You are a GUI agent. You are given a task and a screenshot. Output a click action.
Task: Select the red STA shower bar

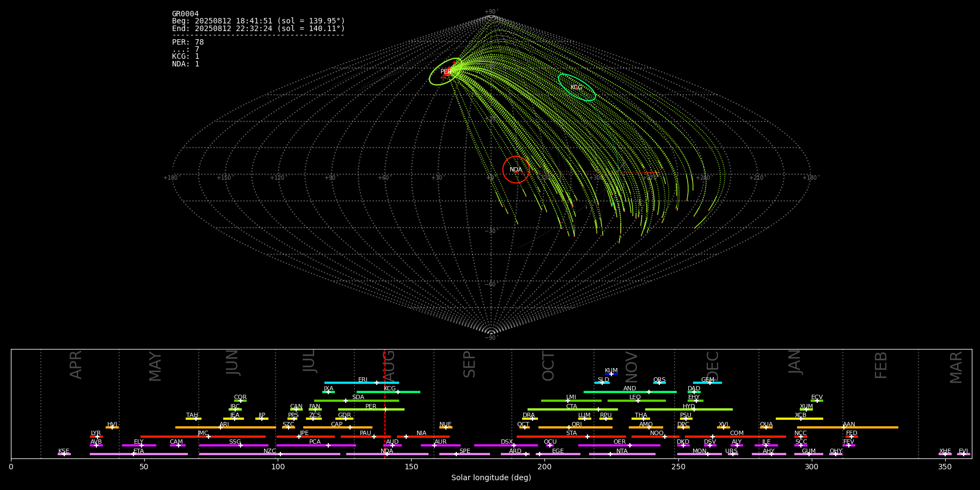pyautogui.click(x=571, y=436)
